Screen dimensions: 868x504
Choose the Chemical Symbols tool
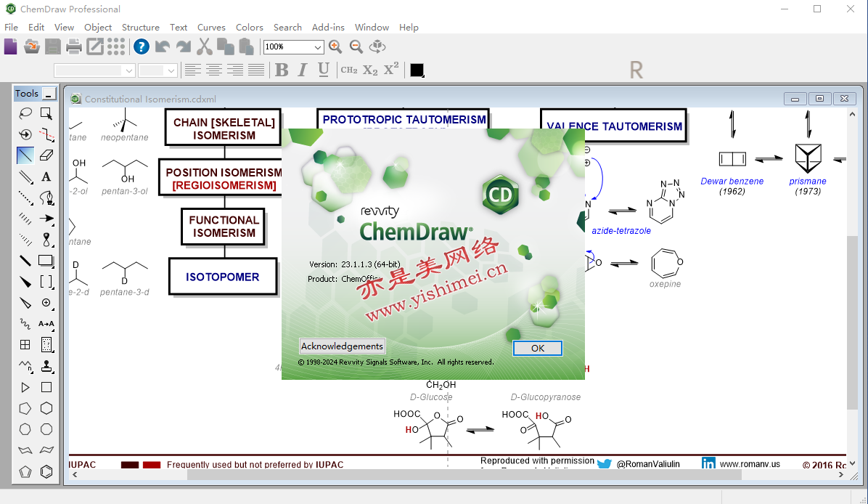[46, 303]
